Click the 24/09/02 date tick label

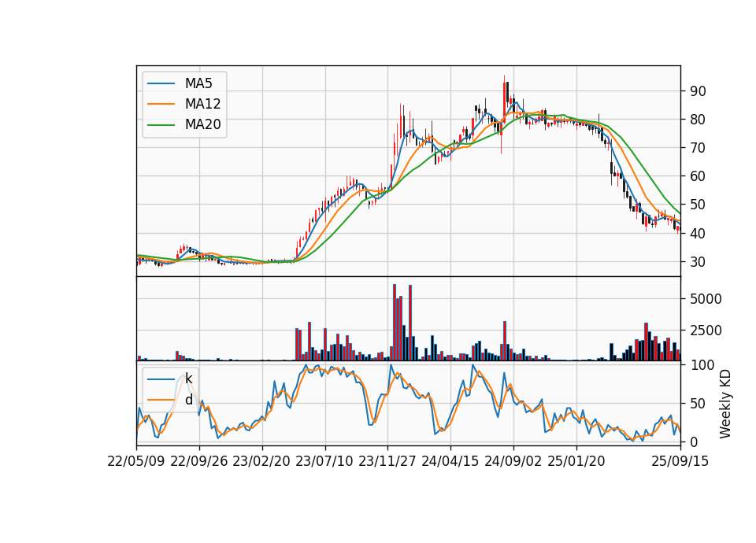(x=513, y=462)
